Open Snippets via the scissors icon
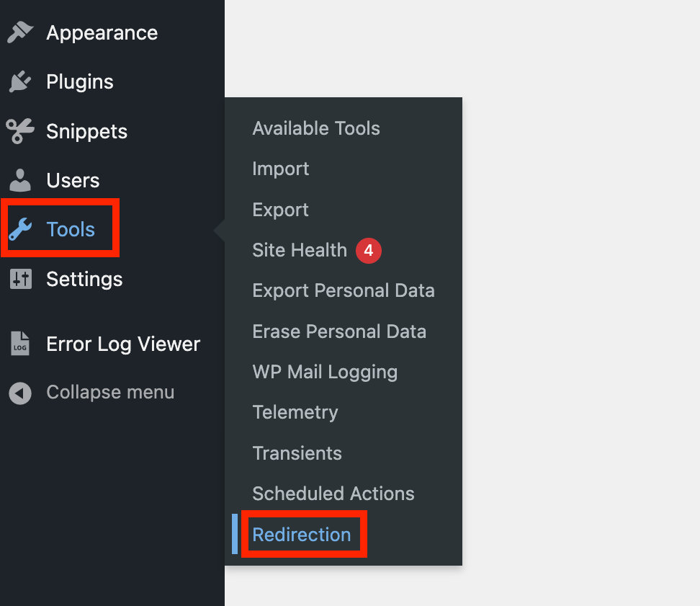 click(20, 131)
